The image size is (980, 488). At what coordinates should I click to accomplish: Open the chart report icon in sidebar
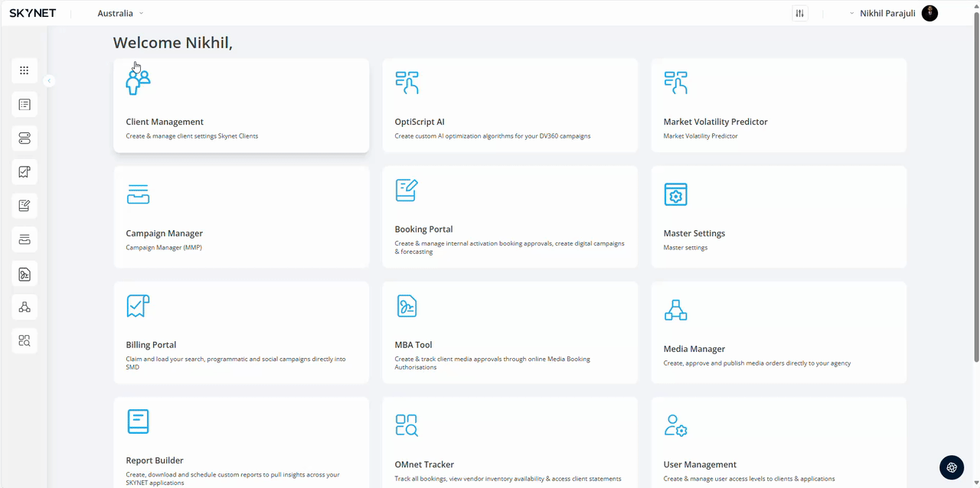24,172
